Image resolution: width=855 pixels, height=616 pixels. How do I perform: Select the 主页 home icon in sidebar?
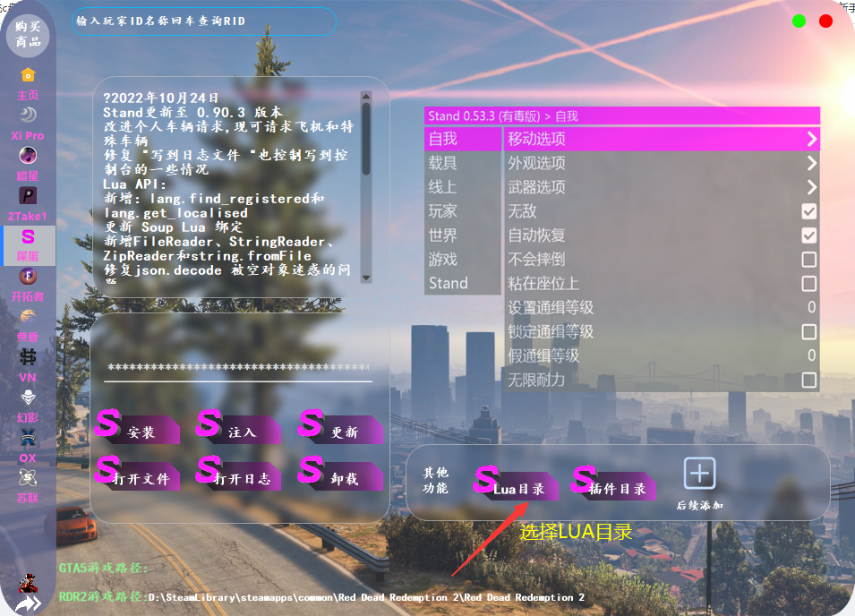(28, 81)
